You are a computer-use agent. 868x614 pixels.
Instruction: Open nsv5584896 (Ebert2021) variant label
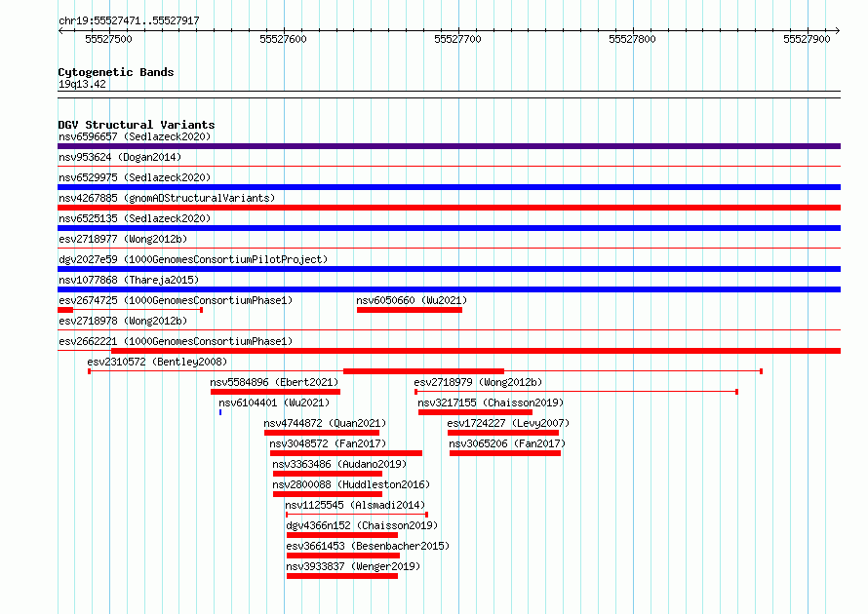coord(274,382)
